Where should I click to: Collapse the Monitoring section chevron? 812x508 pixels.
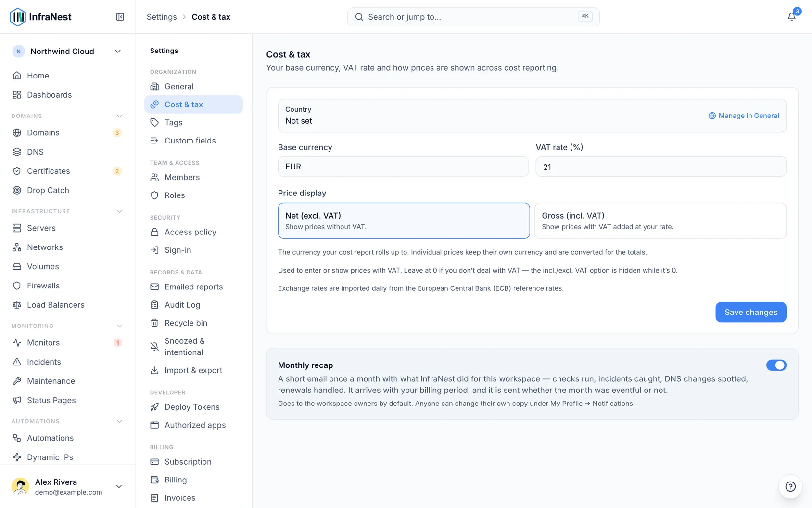click(x=119, y=326)
